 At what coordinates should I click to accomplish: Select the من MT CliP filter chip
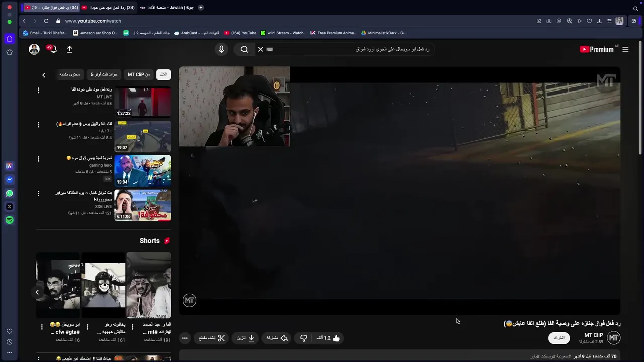(139, 74)
